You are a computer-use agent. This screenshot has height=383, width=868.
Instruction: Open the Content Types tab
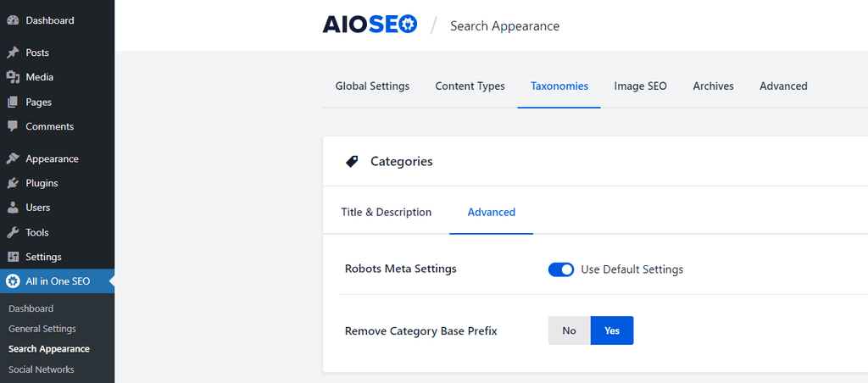(470, 86)
